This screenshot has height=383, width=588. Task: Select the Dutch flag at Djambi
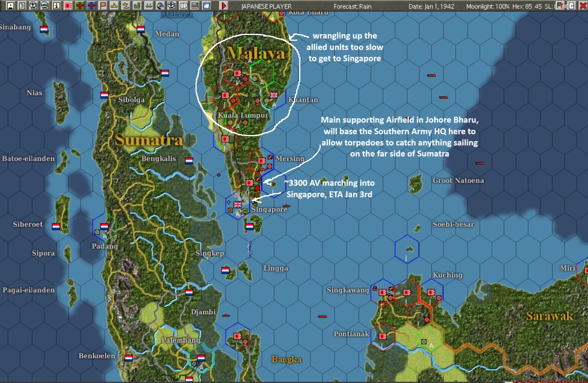pos(189,292)
